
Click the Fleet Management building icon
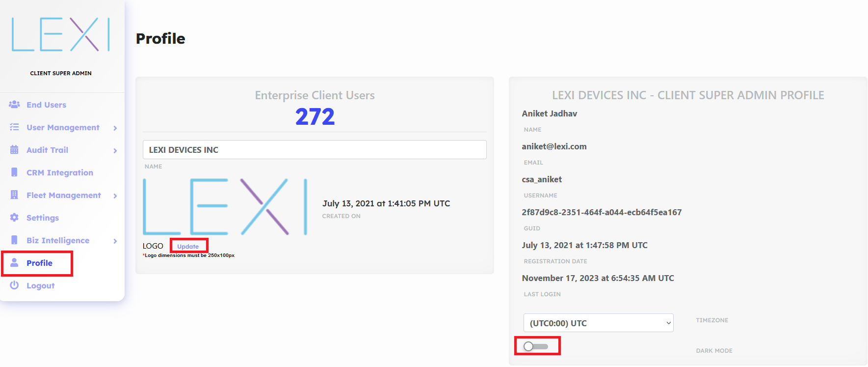[14, 195]
